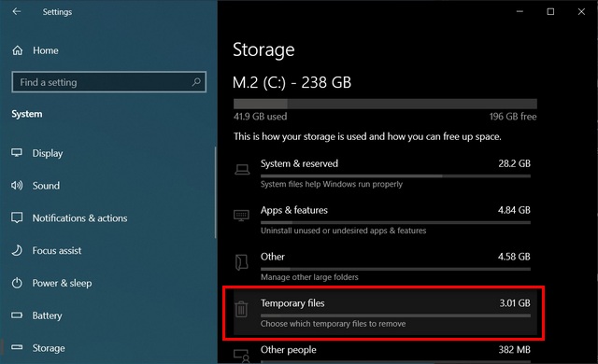
Task: Click 'System files help Windows run properly'
Action: click(332, 184)
